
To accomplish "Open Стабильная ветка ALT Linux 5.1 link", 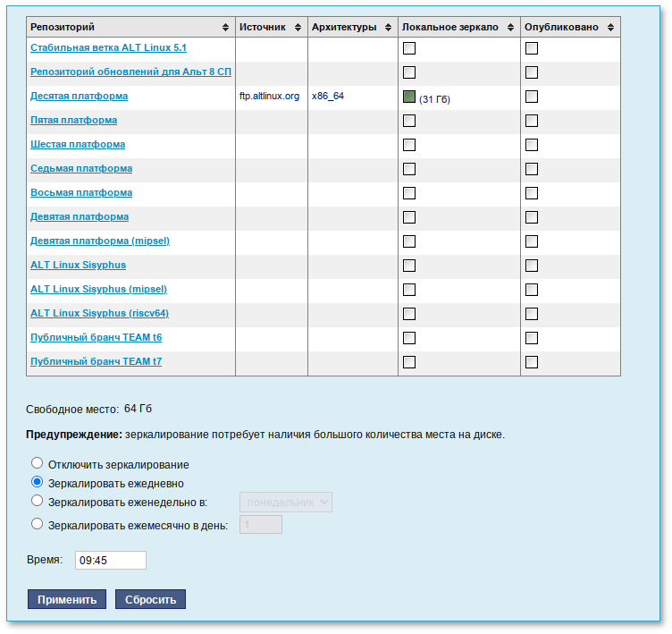I will tap(108, 47).
